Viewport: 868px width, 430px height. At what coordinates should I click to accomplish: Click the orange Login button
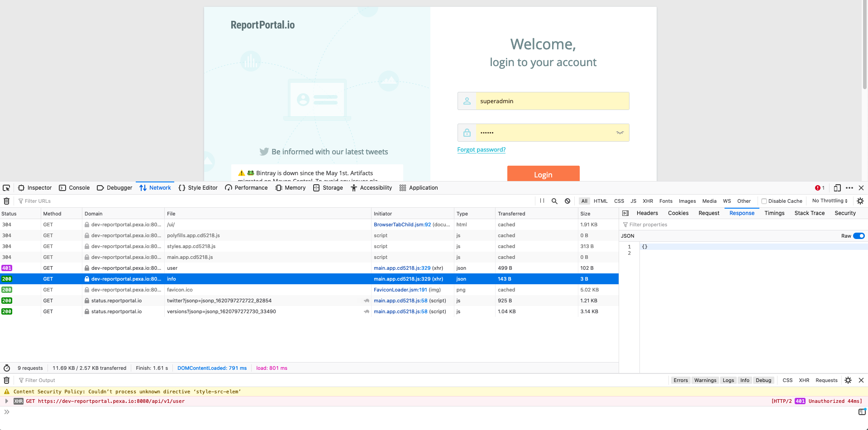point(543,174)
